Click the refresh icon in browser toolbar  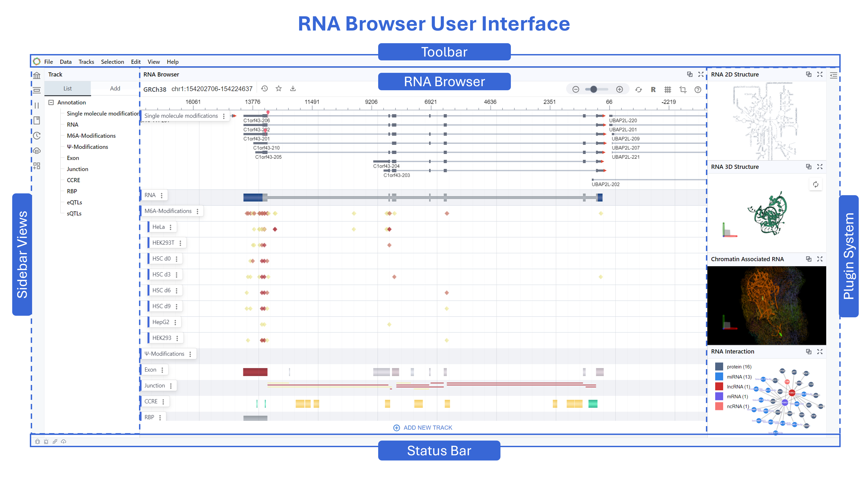pyautogui.click(x=638, y=90)
